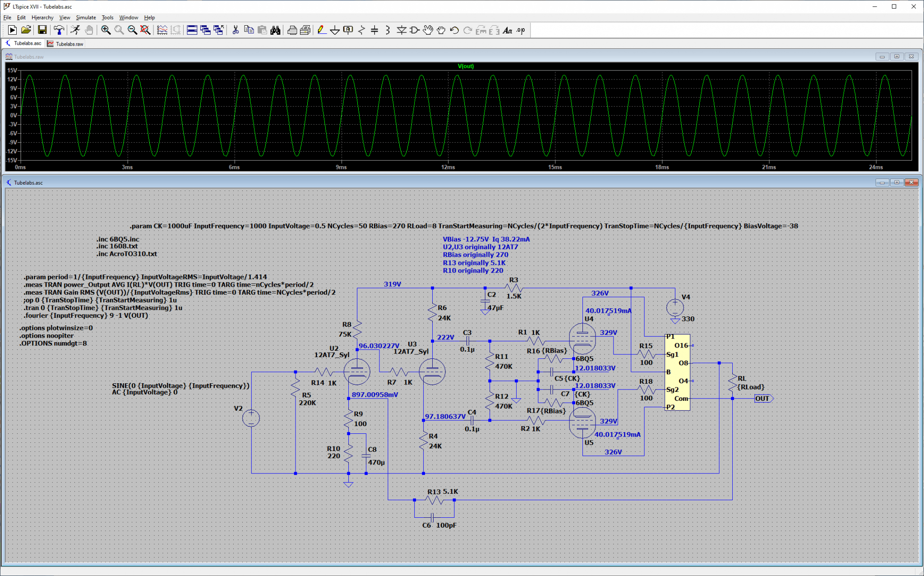Open the Simulate menu
The width and height of the screenshot is (924, 576).
click(86, 18)
